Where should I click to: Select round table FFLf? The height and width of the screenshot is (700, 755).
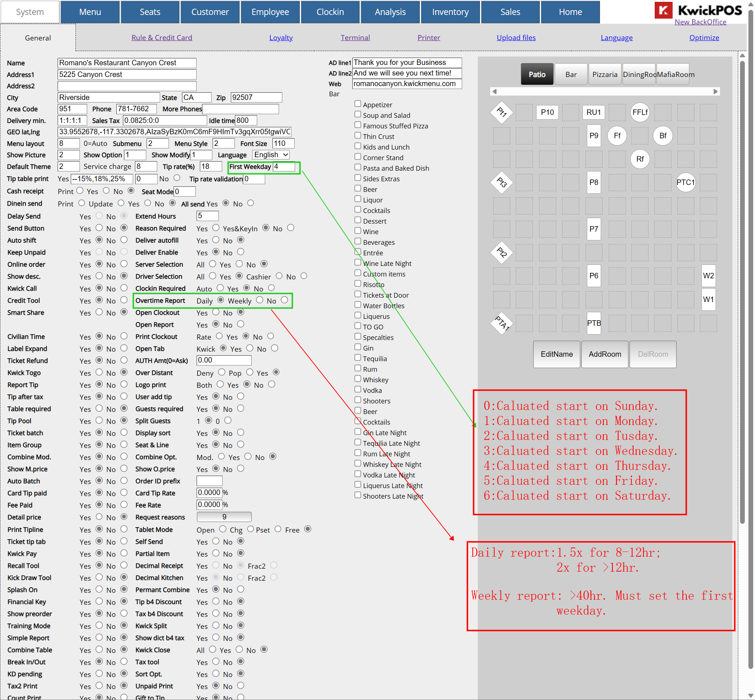pyautogui.click(x=640, y=112)
